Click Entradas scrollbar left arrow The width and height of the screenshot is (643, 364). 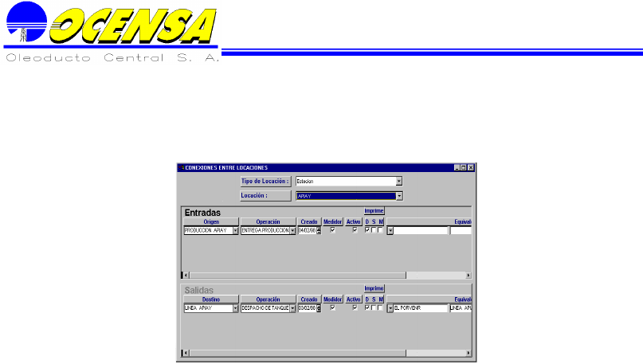(186, 276)
